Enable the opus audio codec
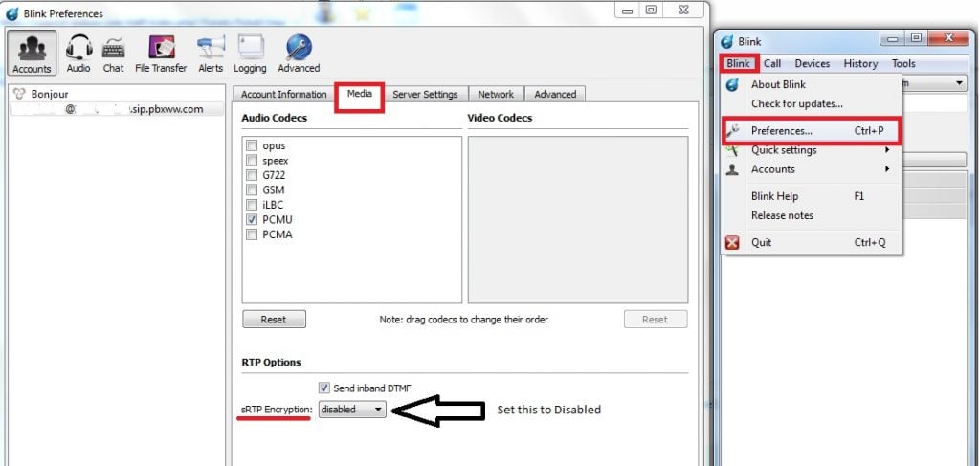The height and width of the screenshot is (466, 980). click(x=252, y=145)
